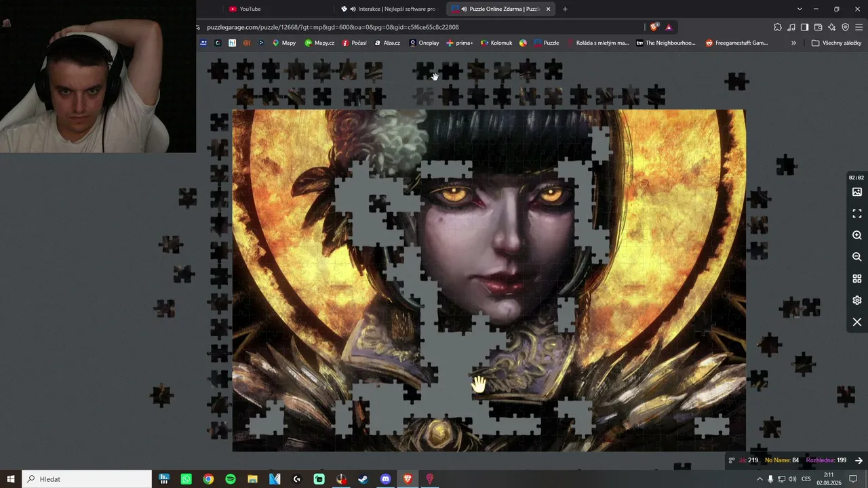Arrange loose pieces with grid icon
This screenshot has height=488, width=868.
coord(857,279)
